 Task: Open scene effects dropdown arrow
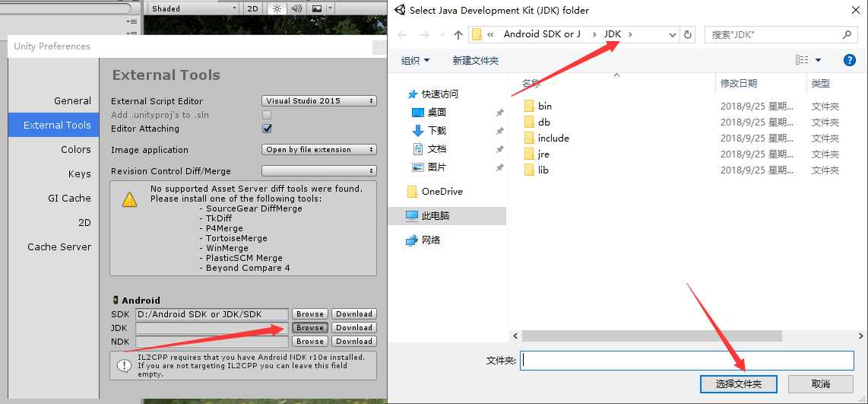pos(331,8)
